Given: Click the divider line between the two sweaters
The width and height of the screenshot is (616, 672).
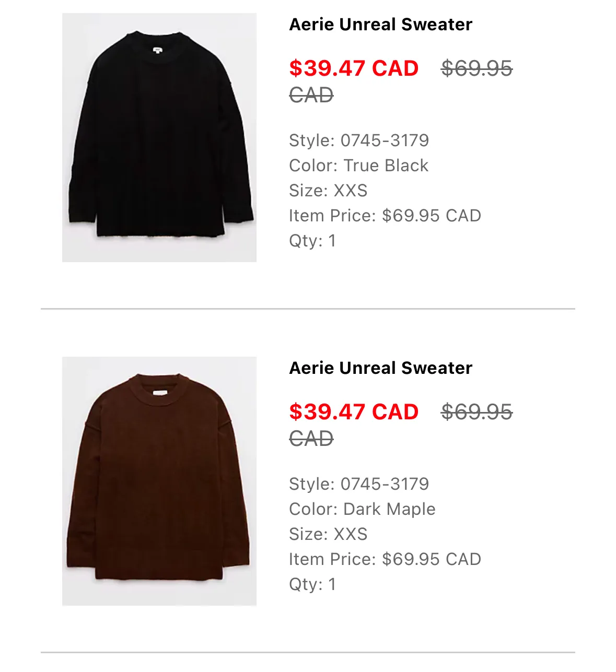Looking at the screenshot, I should pos(308,309).
